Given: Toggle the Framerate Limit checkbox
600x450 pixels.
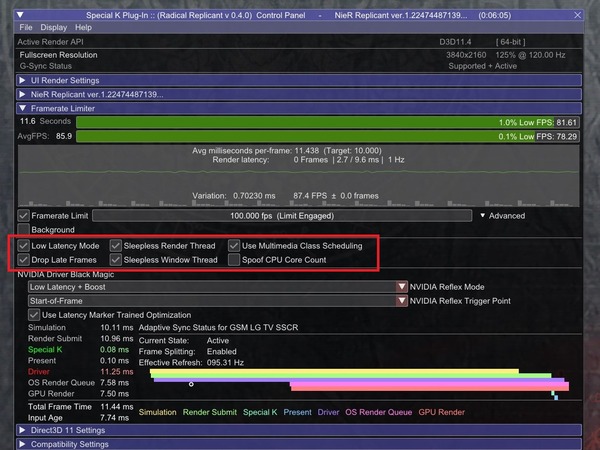Looking at the screenshot, I should point(23,215).
